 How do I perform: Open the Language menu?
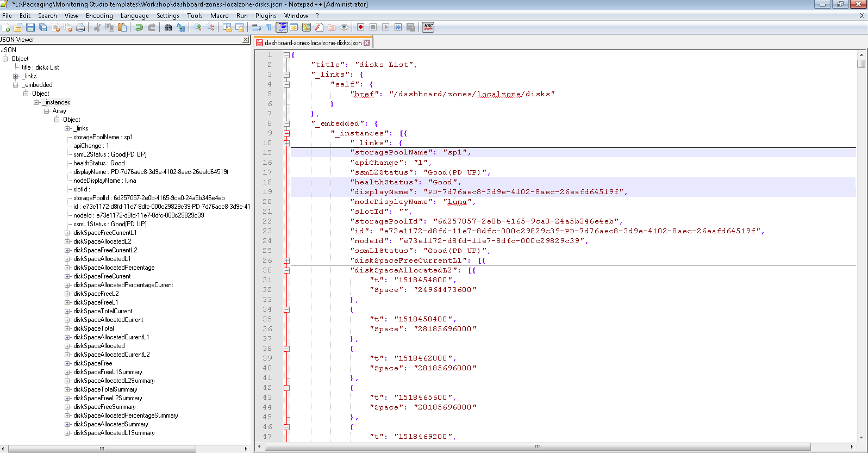click(135, 16)
